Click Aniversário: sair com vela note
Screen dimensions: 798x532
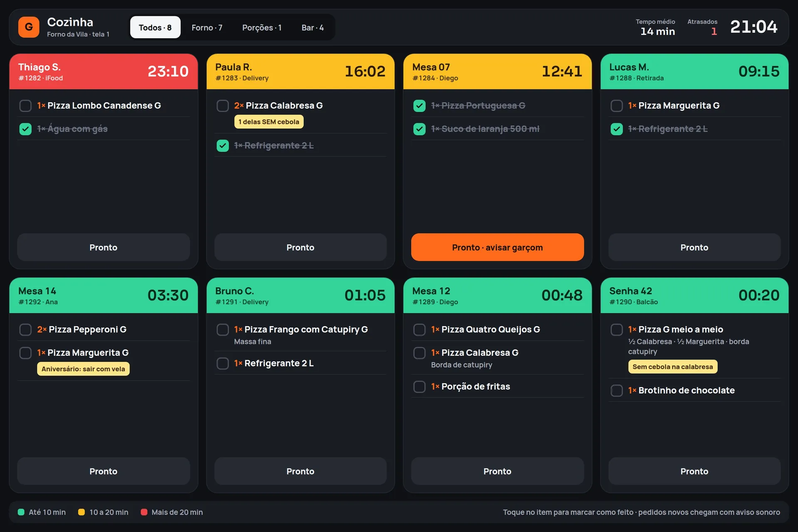(83, 369)
